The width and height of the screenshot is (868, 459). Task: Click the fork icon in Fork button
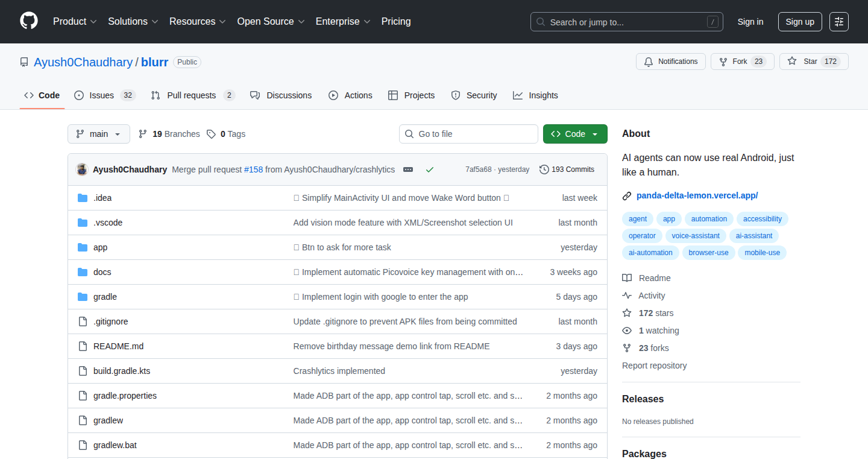click(x=723, y=62)
